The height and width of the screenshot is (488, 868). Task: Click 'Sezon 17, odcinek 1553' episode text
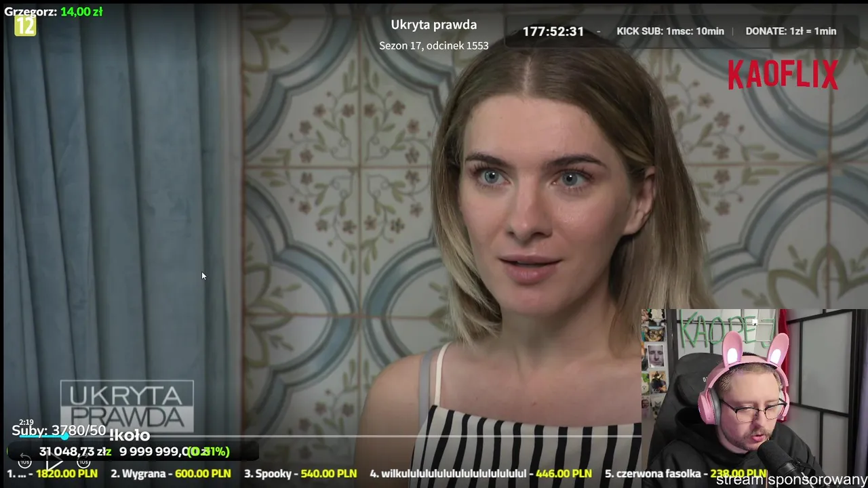pyautogui.click(x=434, y=45)
